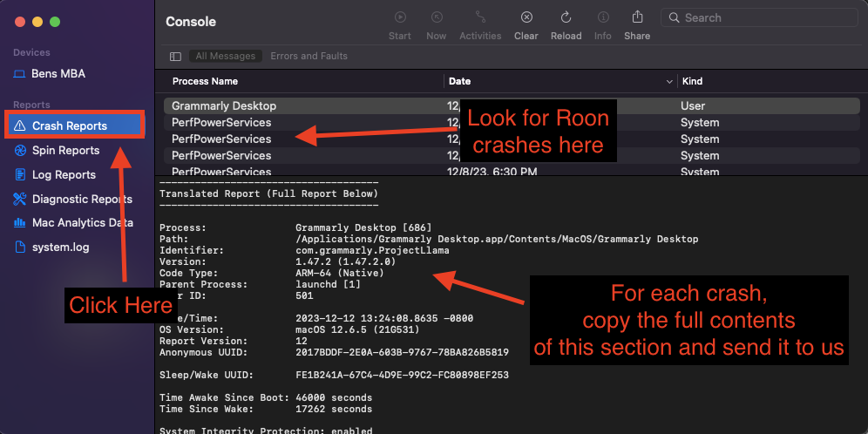Reload messages with the Reload icon
This screenshot has height=434, width=868.
pyautogui.click(x=566, y=17)
